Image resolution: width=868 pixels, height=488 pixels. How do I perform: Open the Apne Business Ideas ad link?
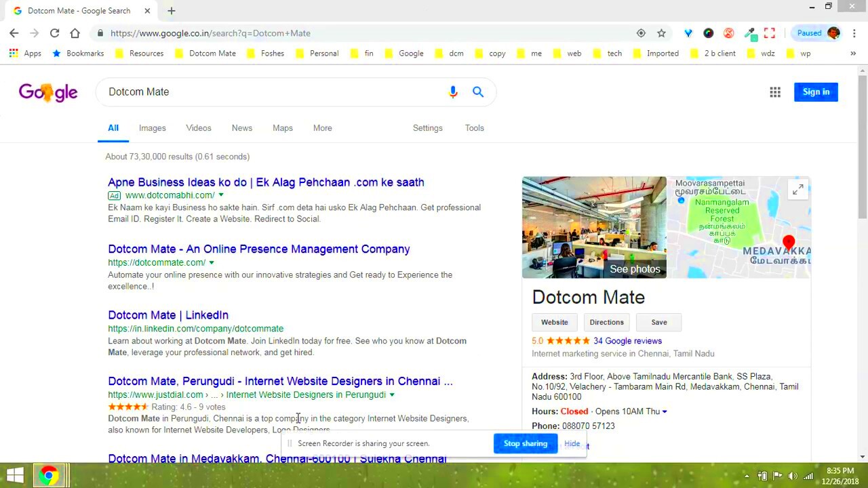pos(266,182)
